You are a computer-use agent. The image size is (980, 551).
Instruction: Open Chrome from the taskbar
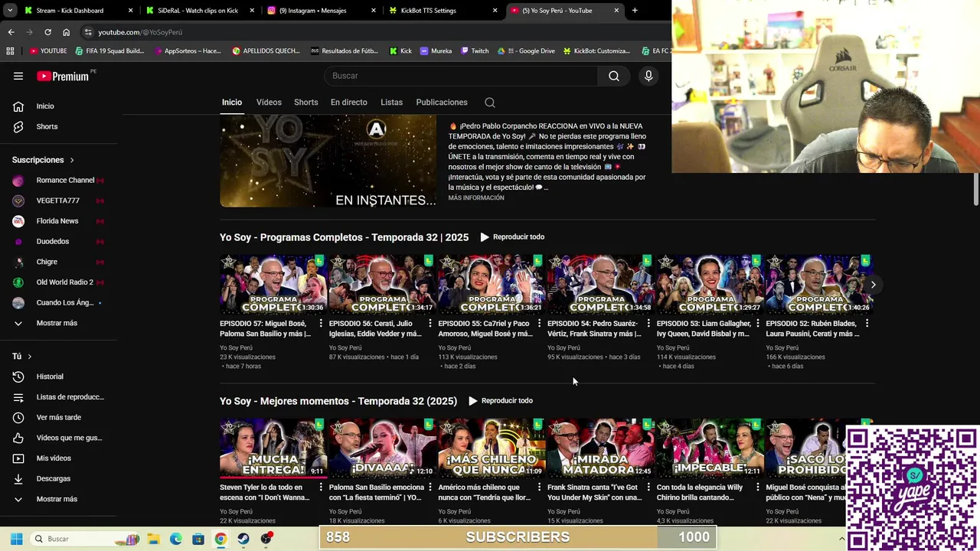click(x=220, y=539)
